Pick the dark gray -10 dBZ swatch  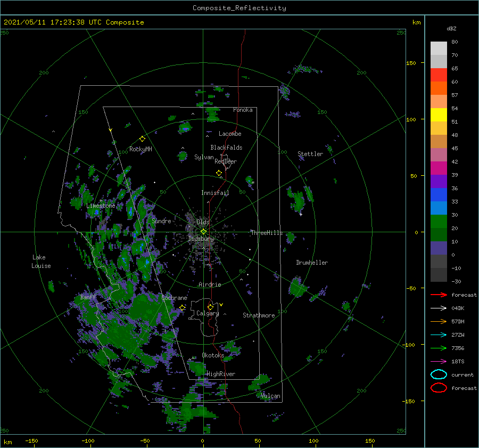pos(439,275)
